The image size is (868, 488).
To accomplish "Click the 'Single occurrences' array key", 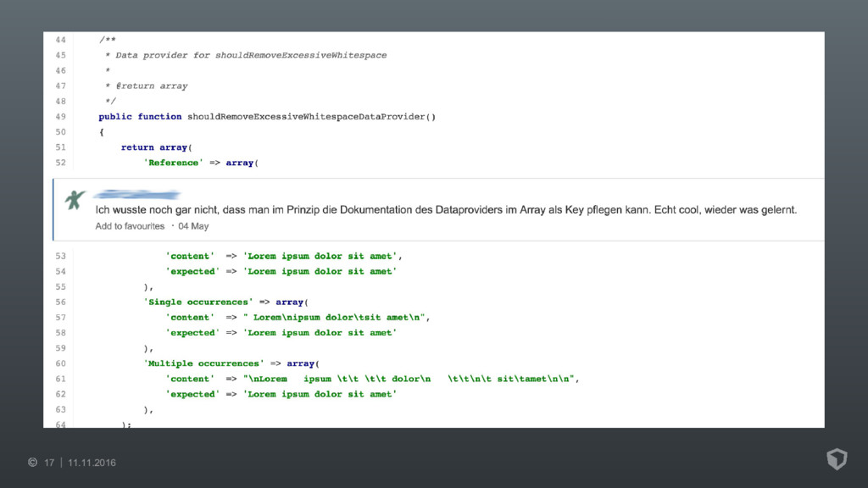I will (x=198, y=302).
